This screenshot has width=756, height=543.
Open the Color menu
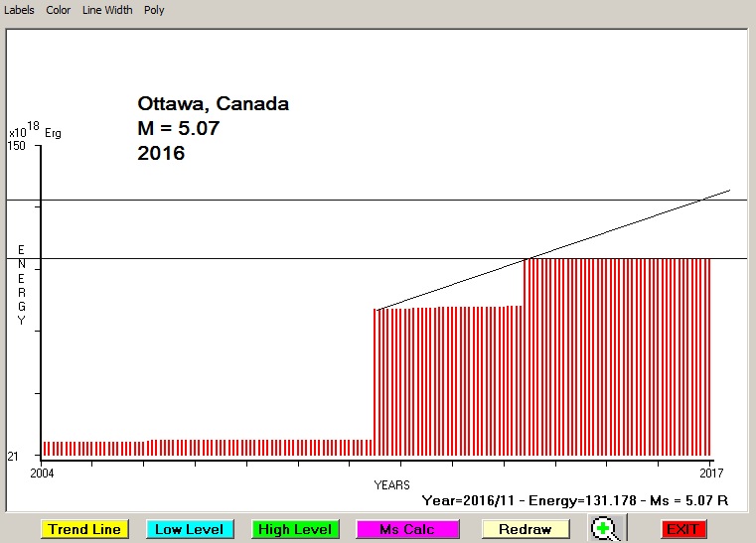59,10
